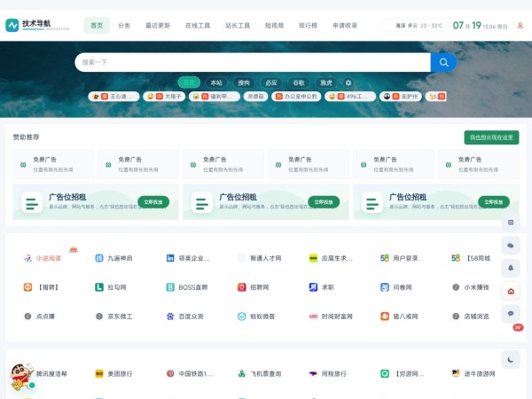The height and width of the screenshot is (399, 532).
Task: Open 招聘网 link
Action: pyautogui.click(x=260, y=287)
